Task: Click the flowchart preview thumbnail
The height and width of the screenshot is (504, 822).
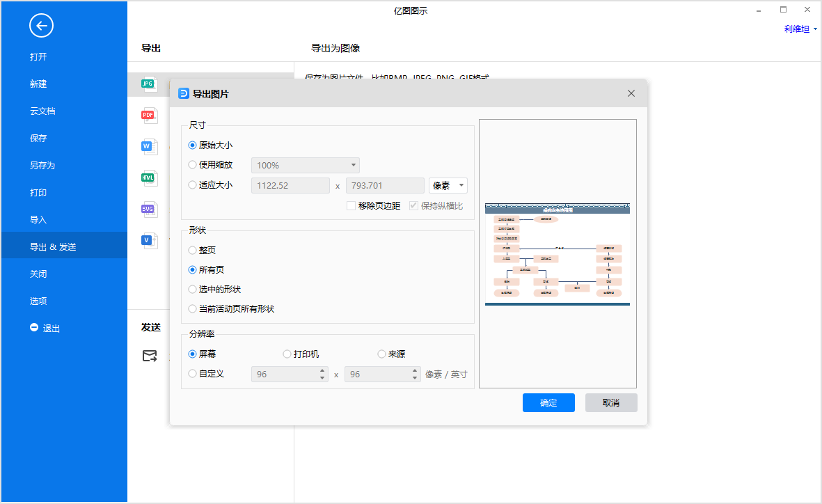Action: [x=558, y=254]
